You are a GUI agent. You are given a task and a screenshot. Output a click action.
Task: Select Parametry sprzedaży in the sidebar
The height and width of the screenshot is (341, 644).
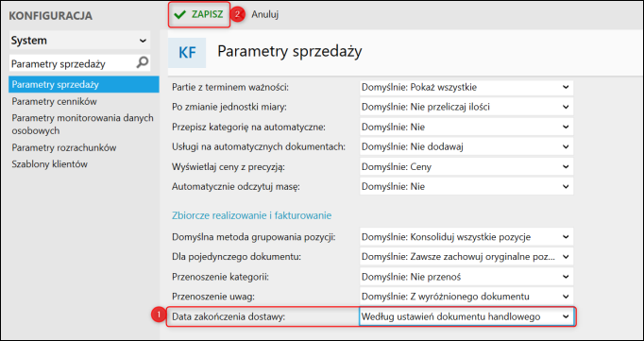click(x=84, y=84)
